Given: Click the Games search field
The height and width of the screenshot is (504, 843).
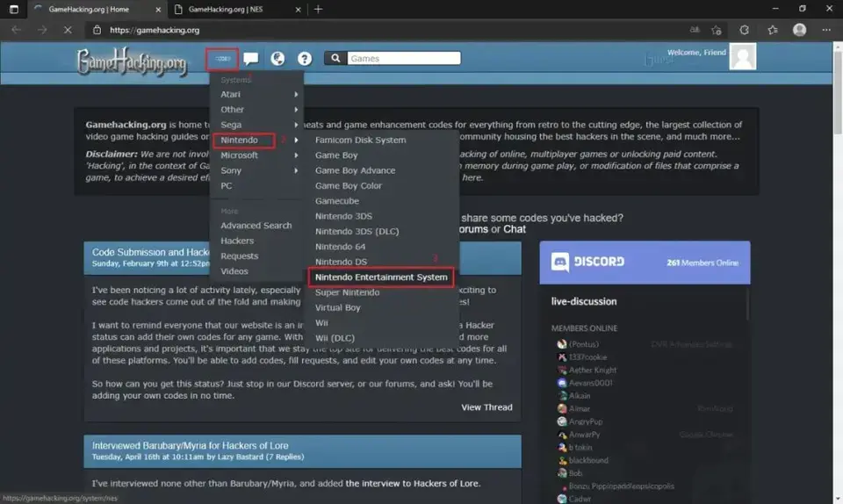Looking at the screenshot, I should pyautogui.click(x=404, y=58).
